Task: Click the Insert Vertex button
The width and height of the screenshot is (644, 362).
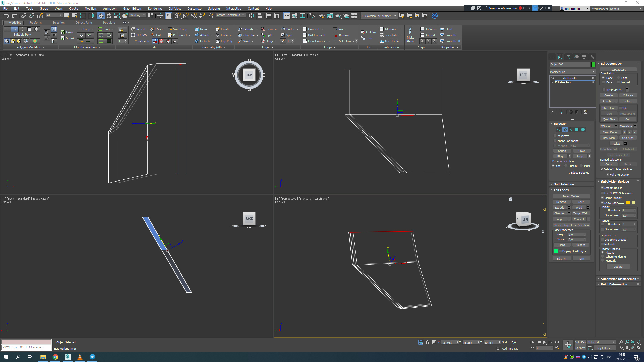Action: [x=571, y=196]
